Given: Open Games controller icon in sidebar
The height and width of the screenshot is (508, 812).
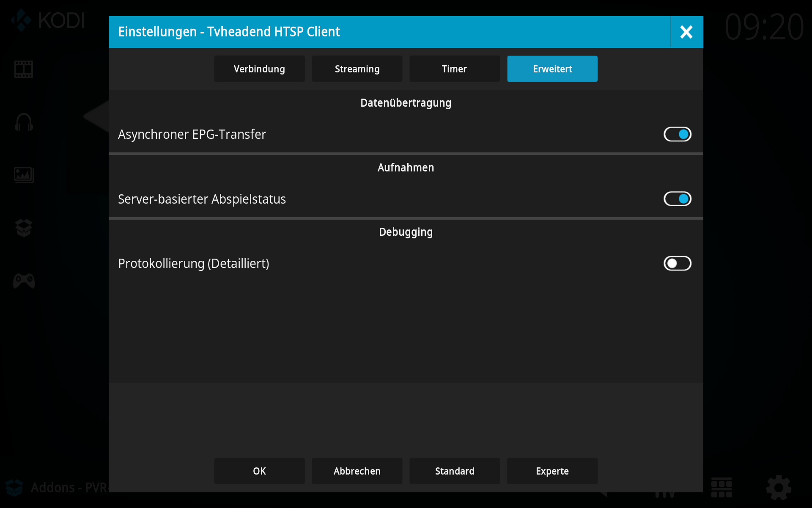Looking at the screenshot, I should tap(24, 281).
